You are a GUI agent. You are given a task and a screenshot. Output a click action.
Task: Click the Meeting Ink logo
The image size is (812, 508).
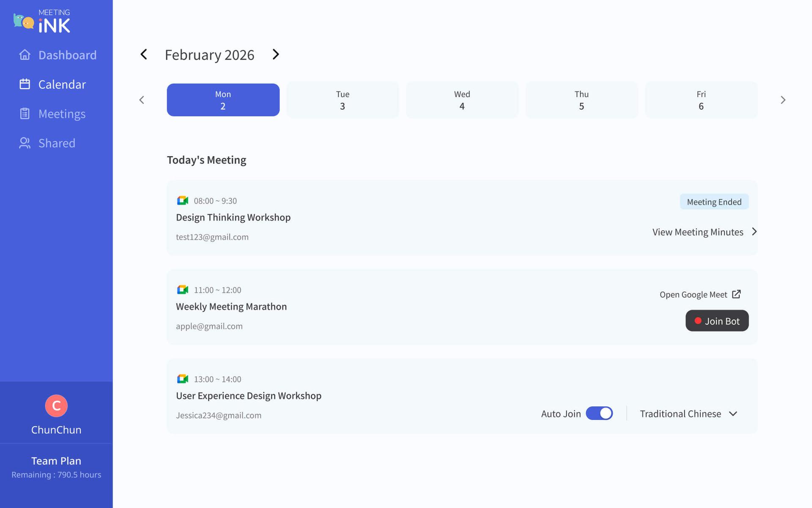point(42,21)
